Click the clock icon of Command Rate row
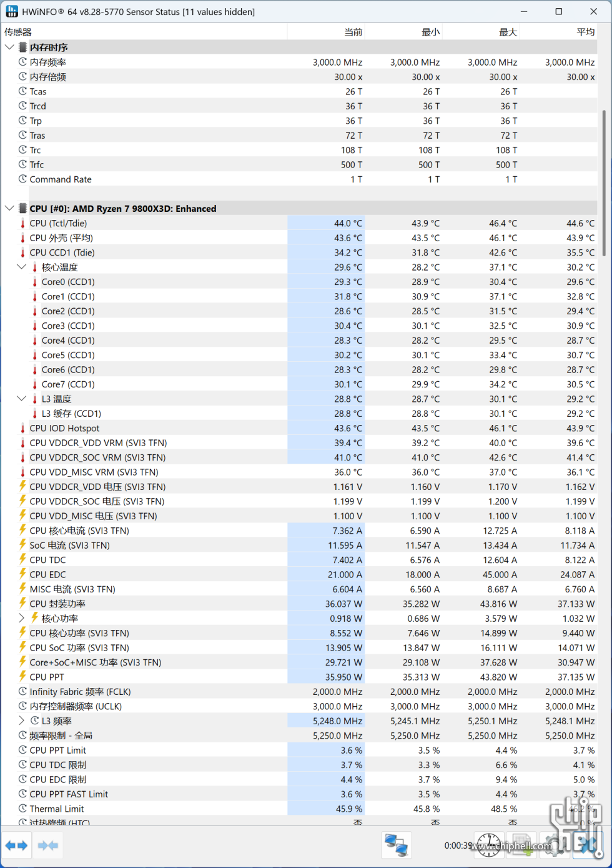Viewport: 612px width, 868px height. click(22, 179)
